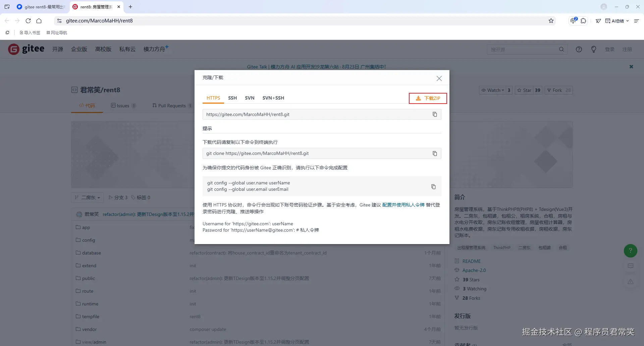
Task: View the 28 Forks list
Action: click(471, 298)
